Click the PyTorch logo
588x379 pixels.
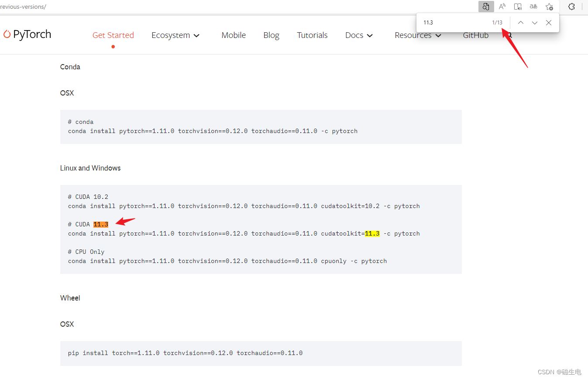click(x=27, y=34)
